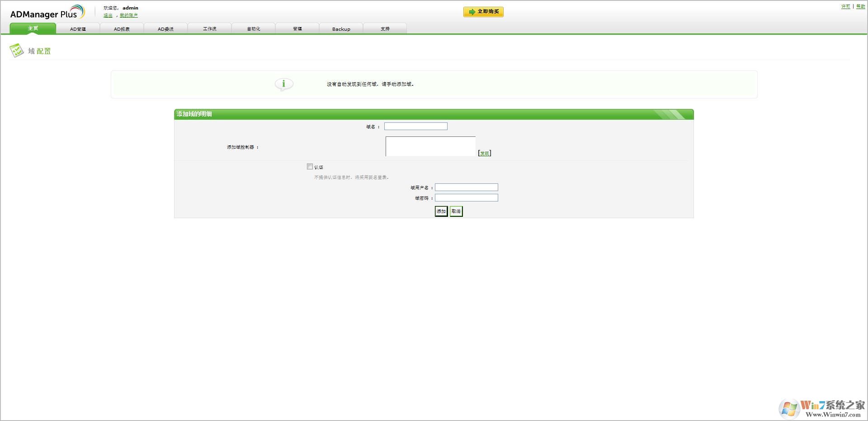The height and width of the screenshot is (421, 868).
Task: Click the 发现 discover link
Action: click(x=485, y=153)
